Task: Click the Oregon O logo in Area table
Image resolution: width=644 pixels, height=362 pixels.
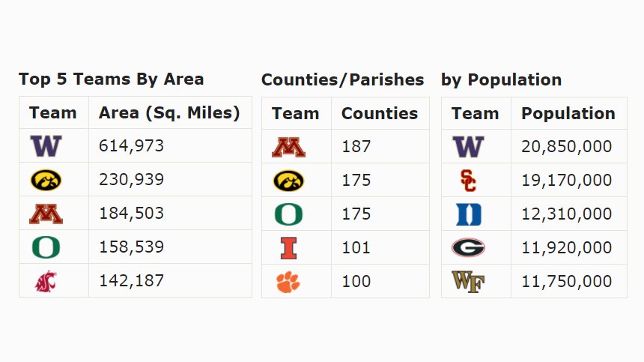Action: 46,247
